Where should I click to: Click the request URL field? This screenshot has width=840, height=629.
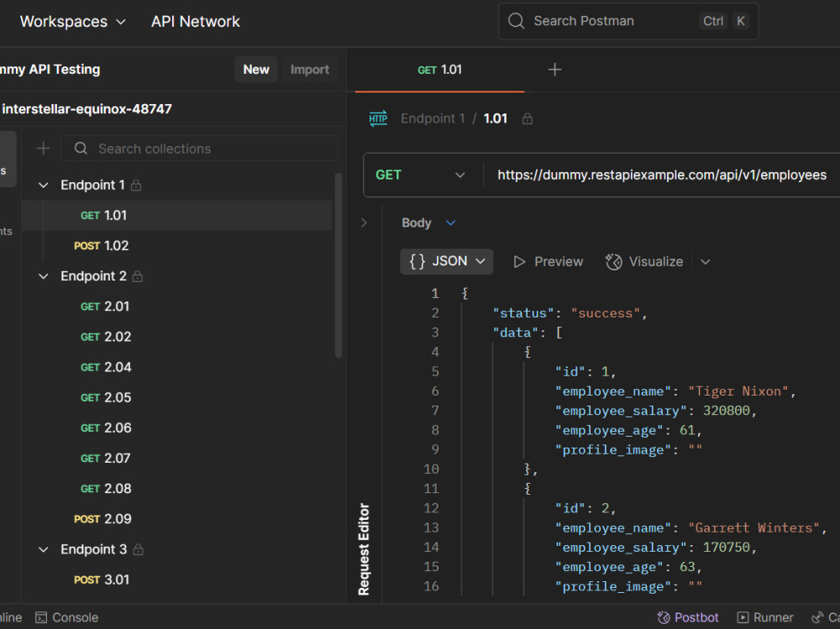(662, 176)
